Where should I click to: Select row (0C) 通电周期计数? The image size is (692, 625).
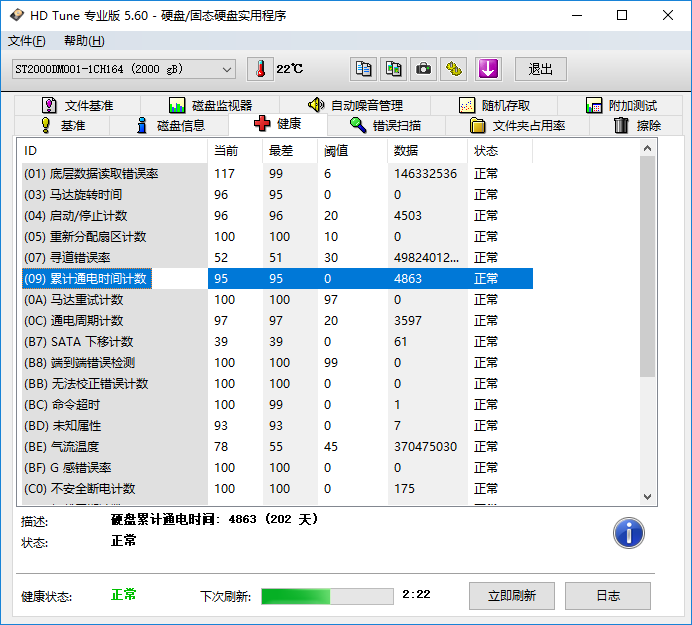[x=278, y=321]
